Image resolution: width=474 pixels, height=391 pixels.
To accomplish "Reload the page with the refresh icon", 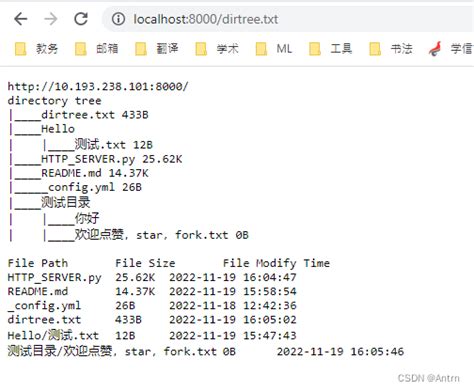I will [81, 19].
